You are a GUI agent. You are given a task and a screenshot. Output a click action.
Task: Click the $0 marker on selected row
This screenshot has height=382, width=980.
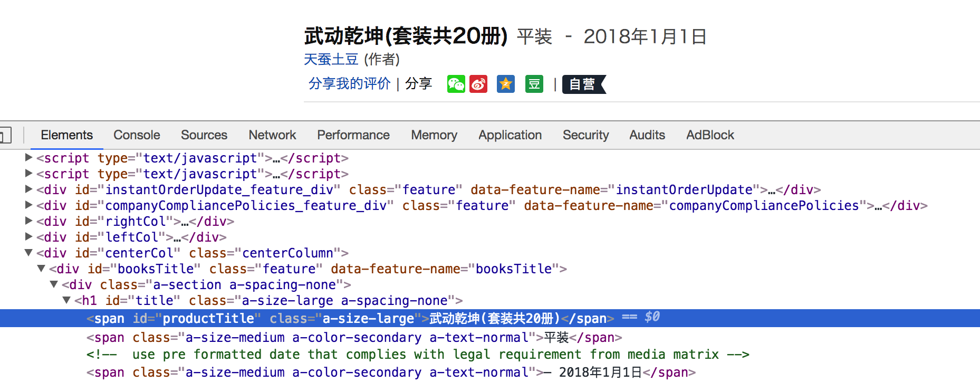point(652,317)
